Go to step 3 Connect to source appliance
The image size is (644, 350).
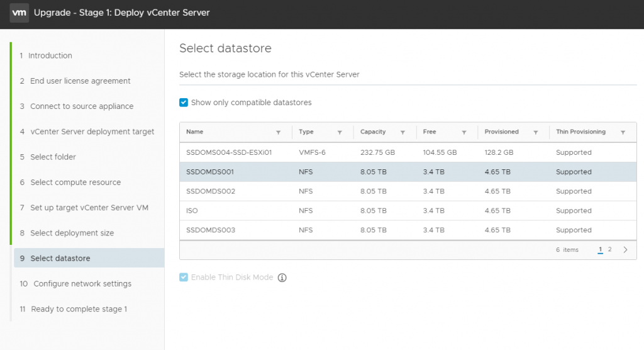pos(77,106)
